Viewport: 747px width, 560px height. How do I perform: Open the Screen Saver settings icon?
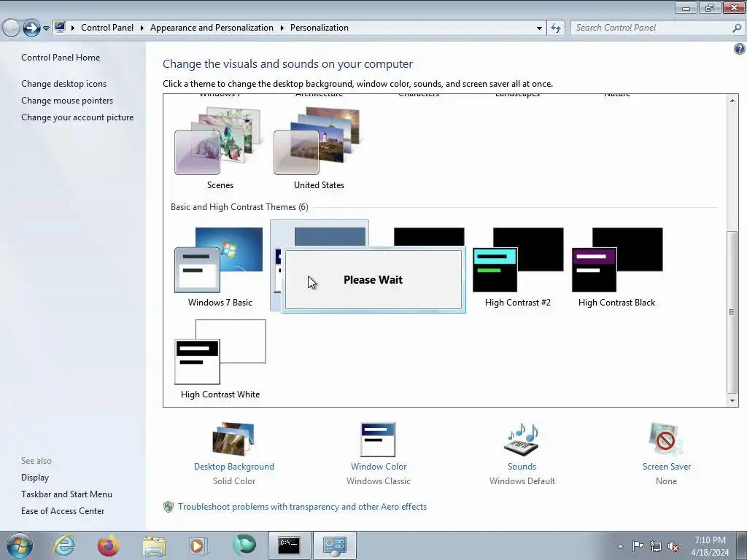666,439
